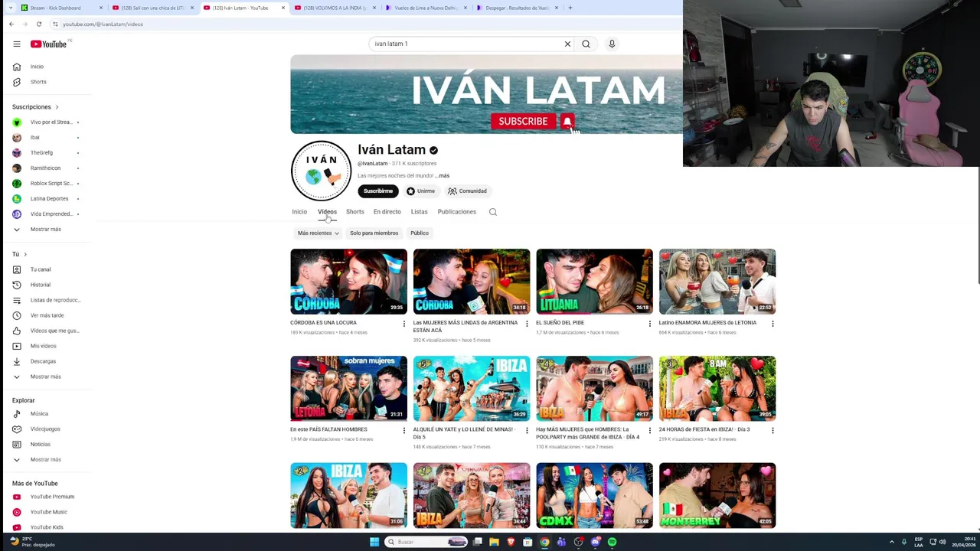Screen dimensions: 980x551
Task: Activate voice search microphone
Action: (x=612, y=44)
